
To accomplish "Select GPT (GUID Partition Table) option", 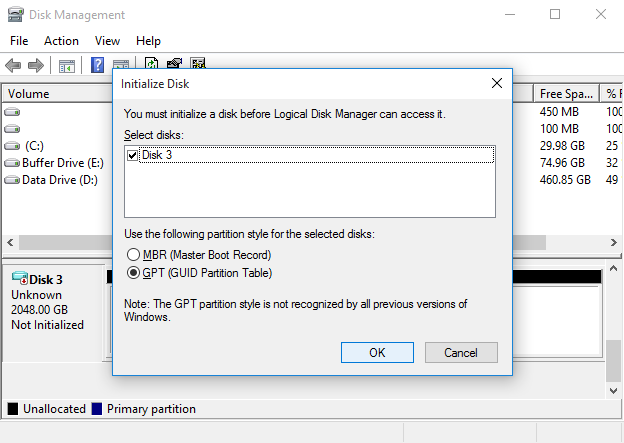I will (x=133, y=272).
